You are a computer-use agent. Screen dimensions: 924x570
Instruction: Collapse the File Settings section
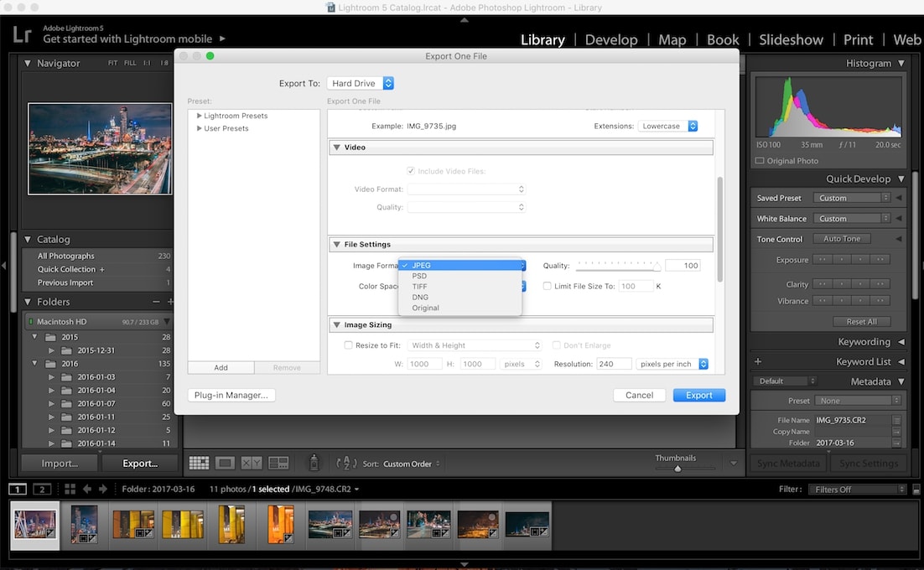point(336,245)
